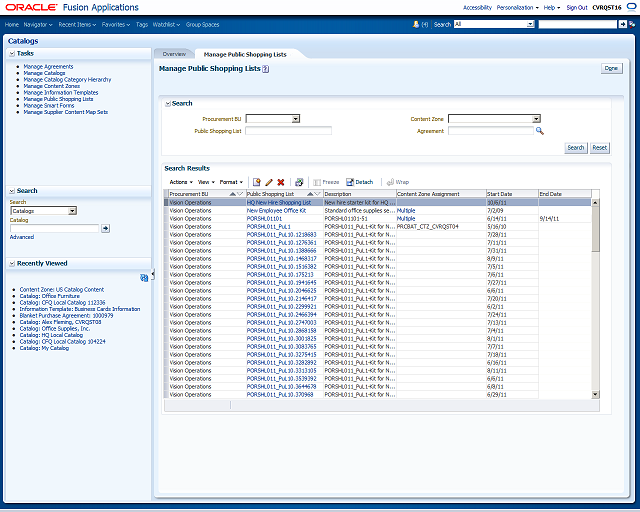Open the Manage Content Zones task link
Screen dimensions: 640x512
pos(51,86)
